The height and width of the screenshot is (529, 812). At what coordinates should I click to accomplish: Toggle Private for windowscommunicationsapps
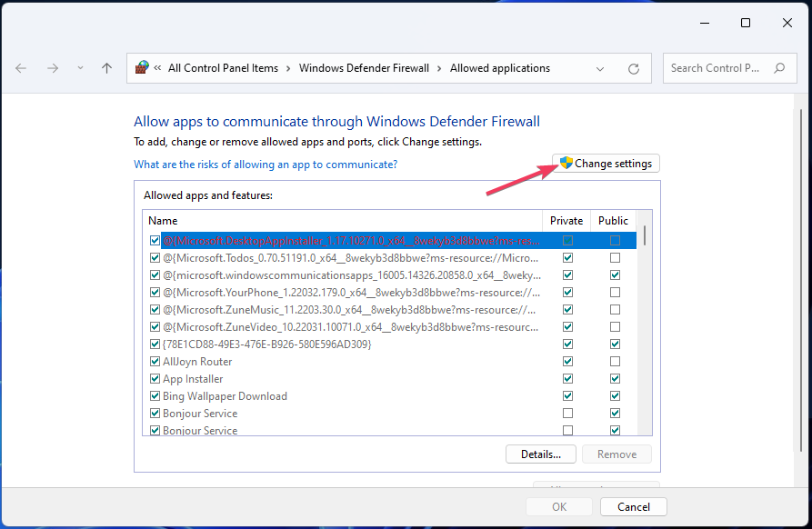(567, 274)
